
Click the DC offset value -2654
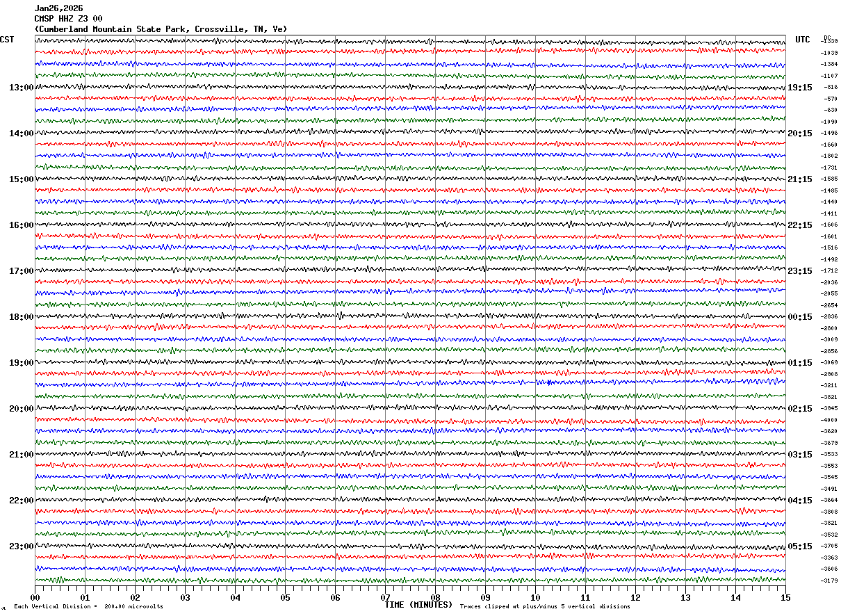click(830, 305)
